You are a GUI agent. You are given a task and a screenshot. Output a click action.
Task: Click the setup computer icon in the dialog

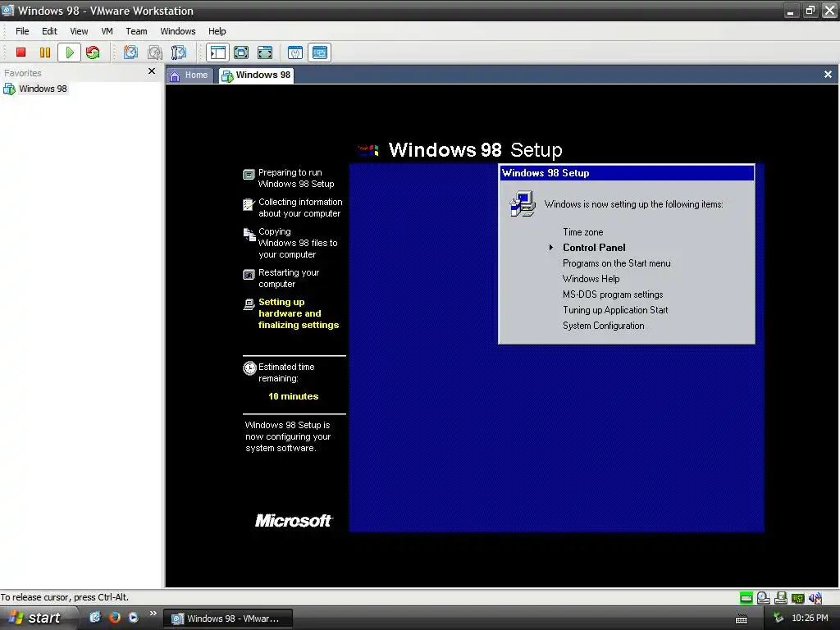523,203
